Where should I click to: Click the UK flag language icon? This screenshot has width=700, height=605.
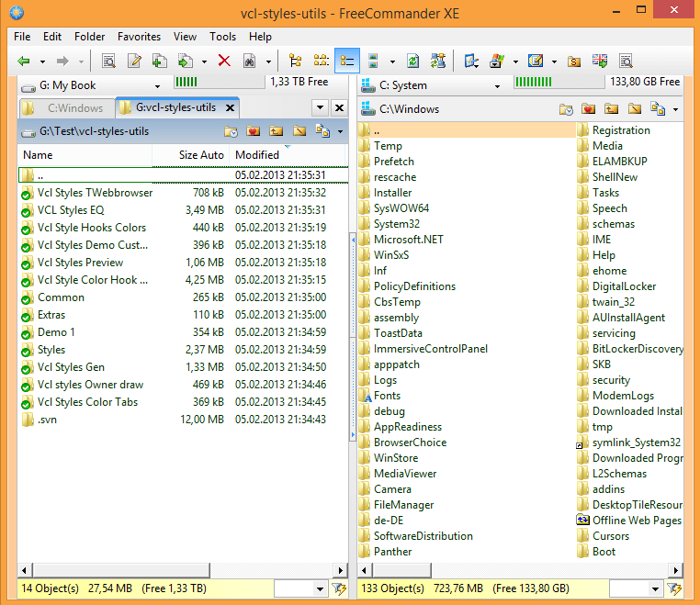600,62
